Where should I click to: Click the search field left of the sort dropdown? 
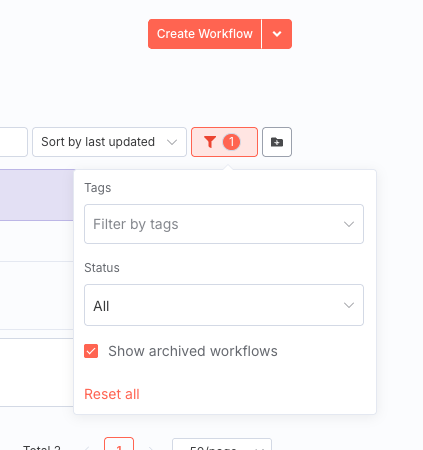click(13, 142)
